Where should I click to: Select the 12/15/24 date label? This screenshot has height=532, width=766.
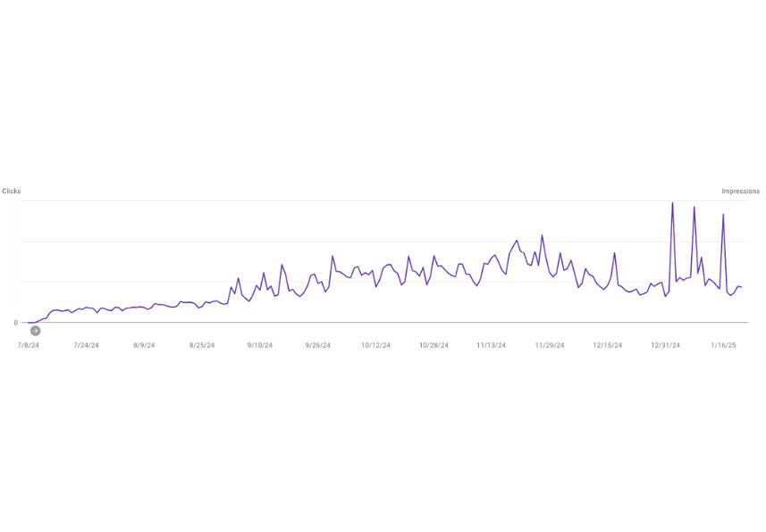click(608, 345)
